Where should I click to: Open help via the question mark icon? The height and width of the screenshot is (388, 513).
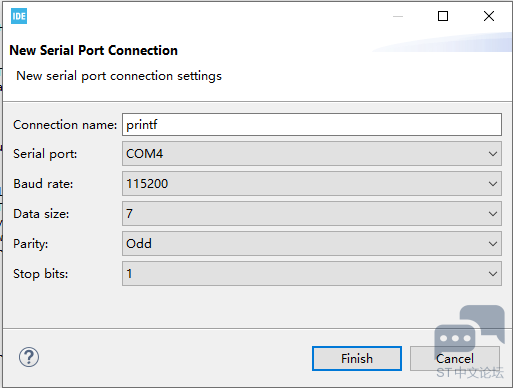coord(29,357)
